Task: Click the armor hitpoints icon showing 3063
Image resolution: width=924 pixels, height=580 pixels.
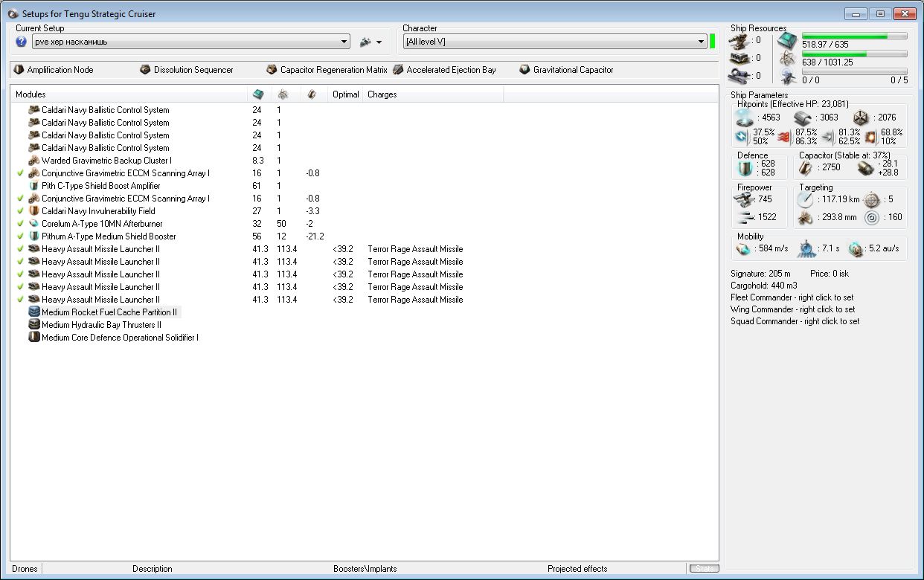Action: point(802,117)
